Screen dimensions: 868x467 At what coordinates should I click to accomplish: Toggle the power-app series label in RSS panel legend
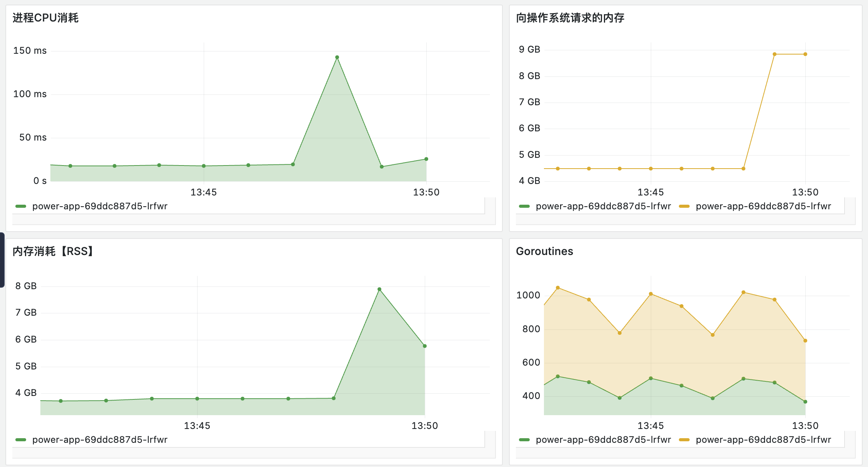(100, 440)
